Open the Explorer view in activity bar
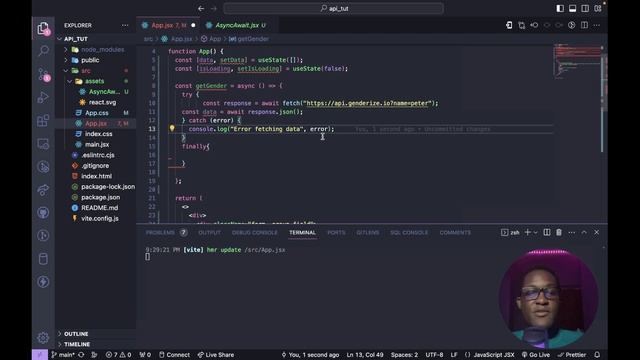Screen dimensions: 640x360 (x=43, y=29)
